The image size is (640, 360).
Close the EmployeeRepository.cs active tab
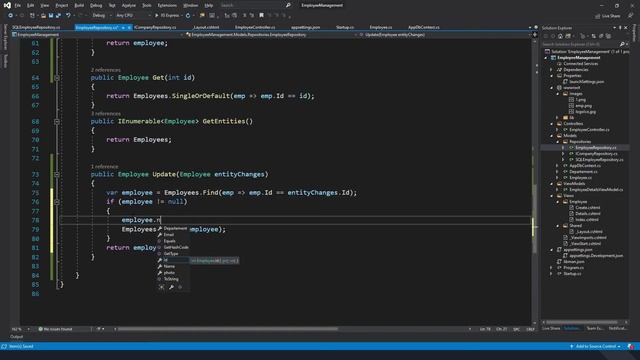[129, 28]
